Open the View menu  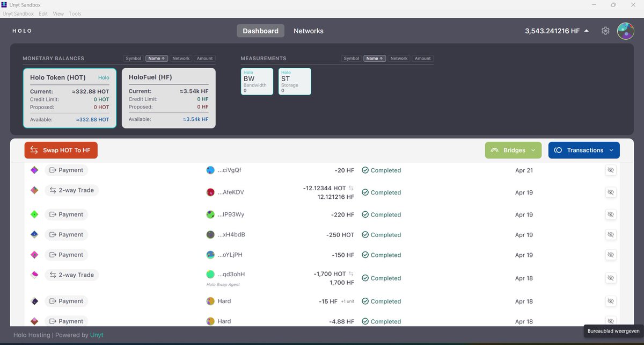[58, 13]
